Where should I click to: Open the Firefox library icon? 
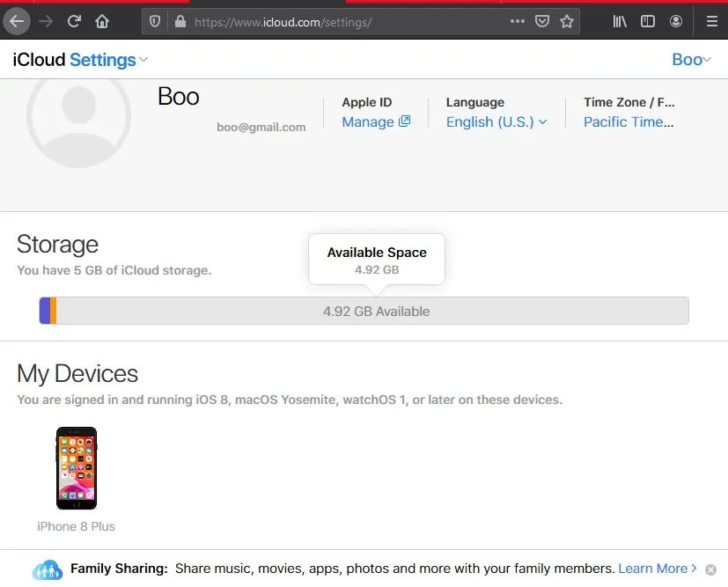[x=620, y=21]
